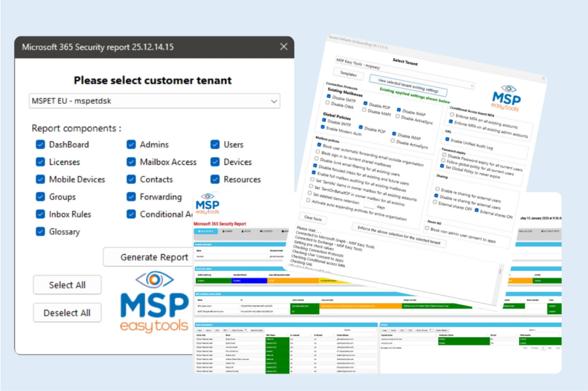Uncheck Enable Modern Auth checkbox
This screenshot has width=588, height=391.
click(323, 126)
